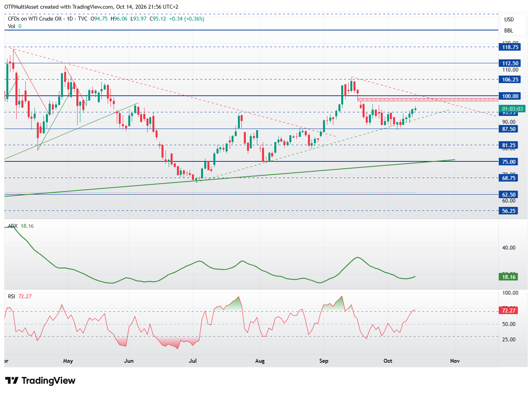Click the Aug label on time axis
The width and height of the screenshot is (532, 394).
click(x=260, y=361)
